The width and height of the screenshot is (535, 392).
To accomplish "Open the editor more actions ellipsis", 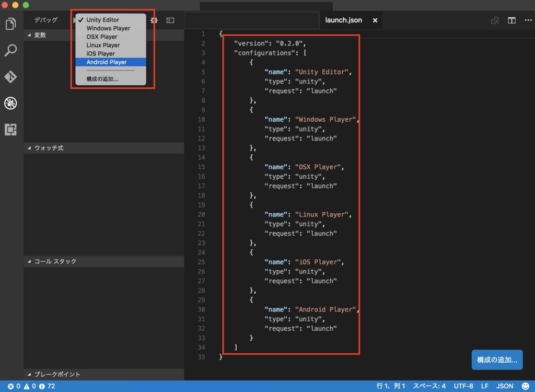I will [x=528, y=20].
